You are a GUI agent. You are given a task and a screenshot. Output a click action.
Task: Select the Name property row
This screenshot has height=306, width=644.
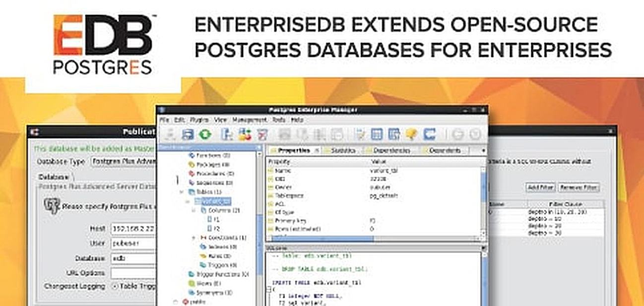[373, 171]
